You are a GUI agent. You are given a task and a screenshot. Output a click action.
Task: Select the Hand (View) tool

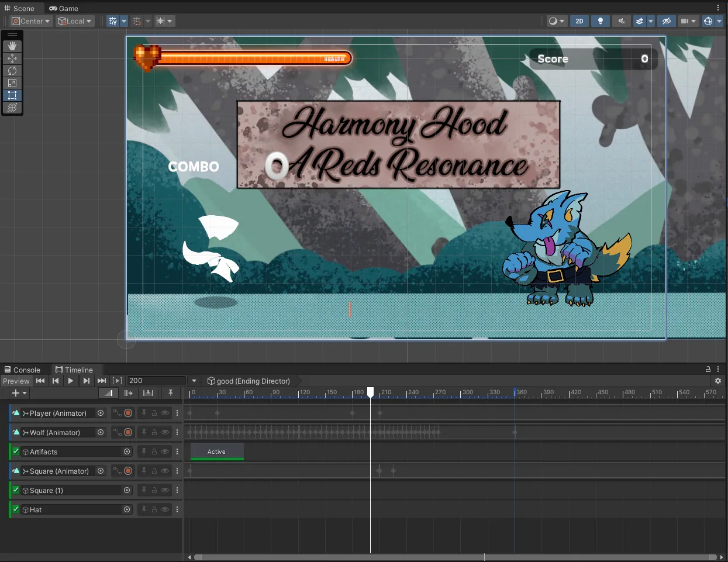(x=12, y=46)
